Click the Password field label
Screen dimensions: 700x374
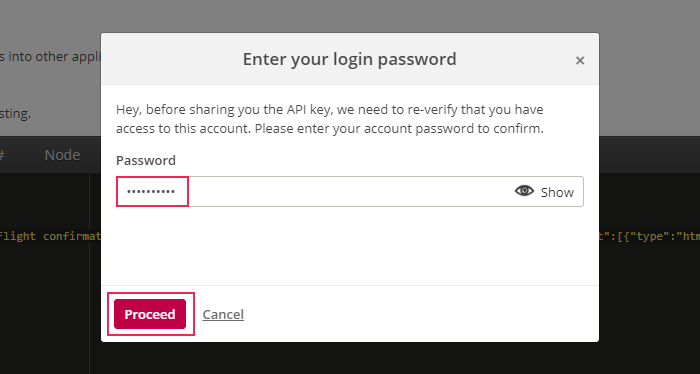(146, 160)
